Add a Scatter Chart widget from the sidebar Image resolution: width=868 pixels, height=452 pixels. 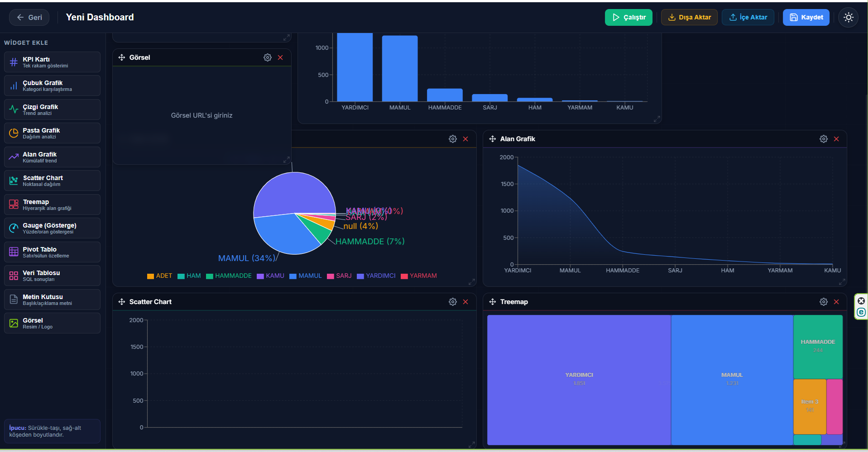pyautogui.click(x=52, y=181)
